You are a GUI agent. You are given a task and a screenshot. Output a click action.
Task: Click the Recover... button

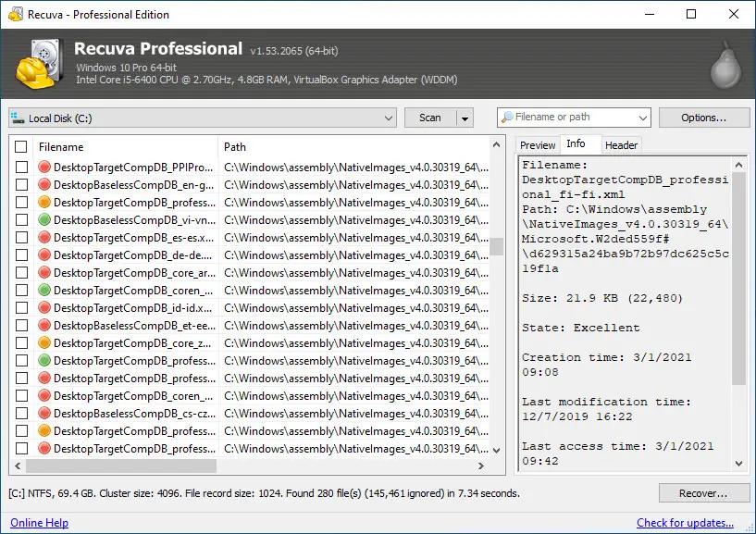[x=704, y=493]
